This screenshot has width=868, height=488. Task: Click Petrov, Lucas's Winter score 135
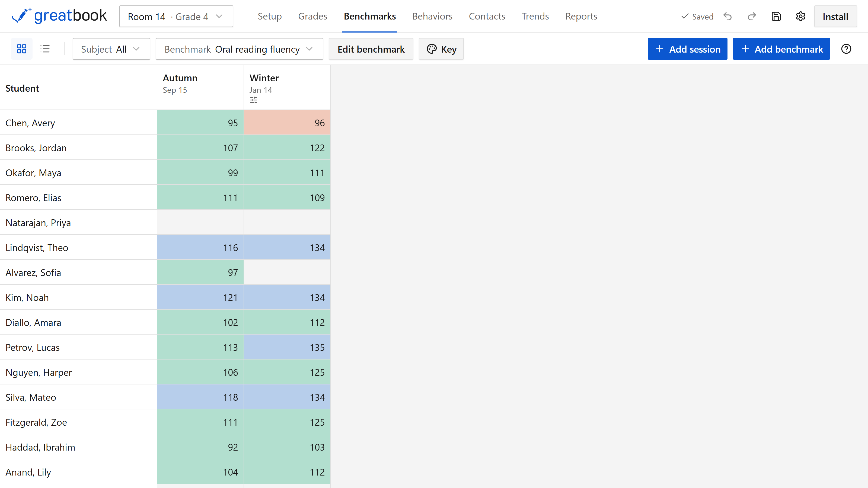click(x=287, y=347)
